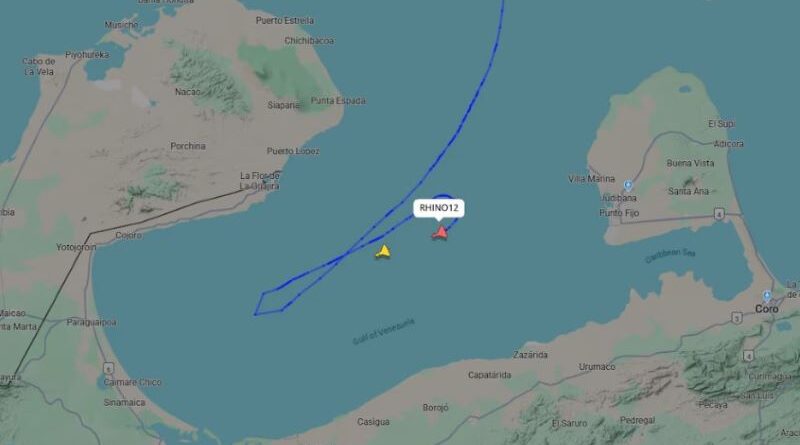800x445 pixels.
Task: Click the flight track loop above RHINO12
Action: [443, 196]
